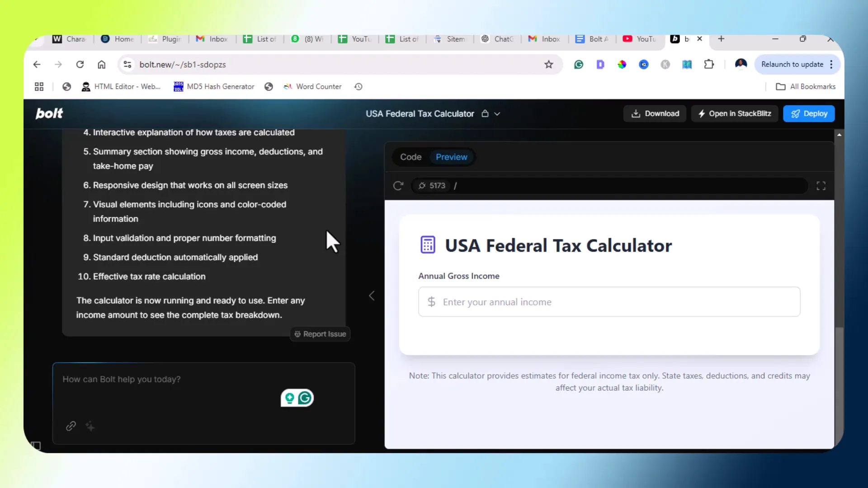Go back in browser history
Image resolution: width=868 pixels, height=488 pixels.
(37, 65)
